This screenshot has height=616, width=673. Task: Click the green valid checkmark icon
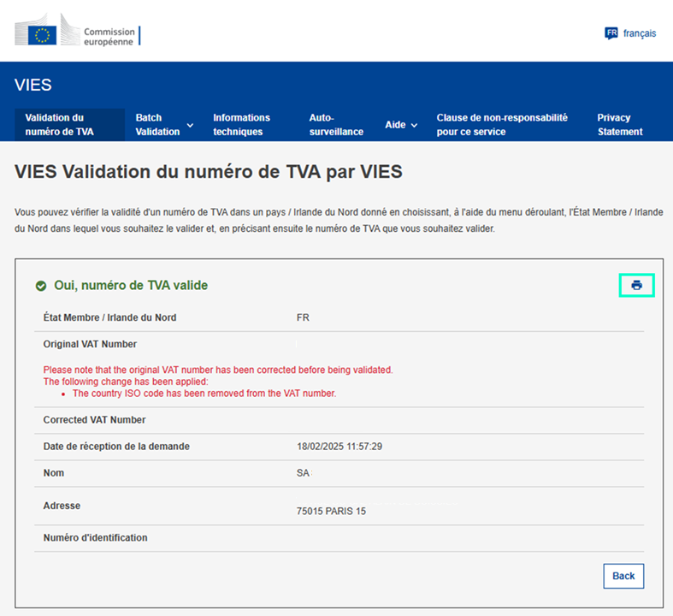coord(41,286)
